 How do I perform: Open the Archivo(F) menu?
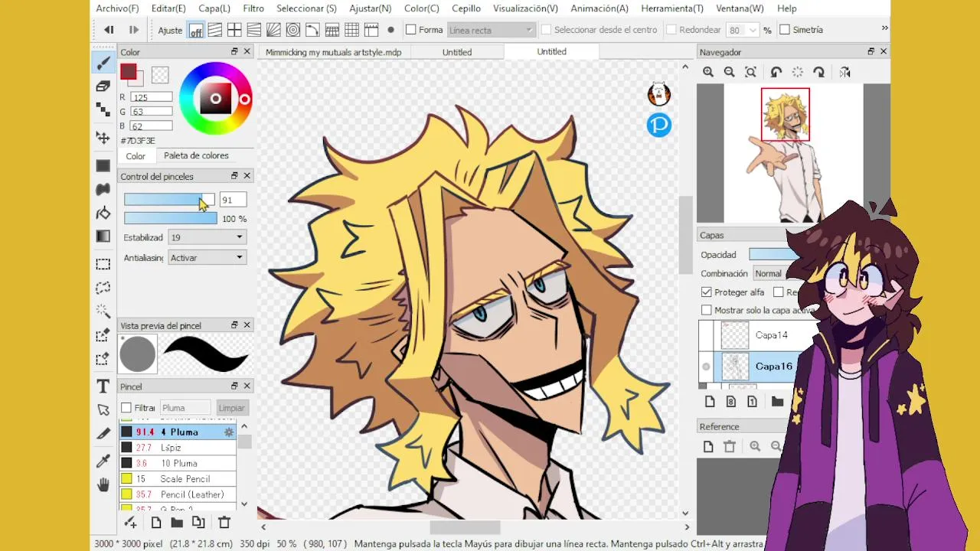coord(117,8)
